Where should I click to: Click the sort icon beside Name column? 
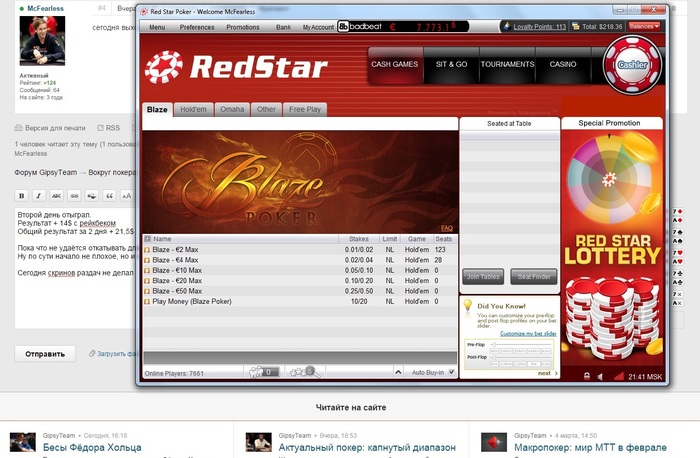[147, 239]
